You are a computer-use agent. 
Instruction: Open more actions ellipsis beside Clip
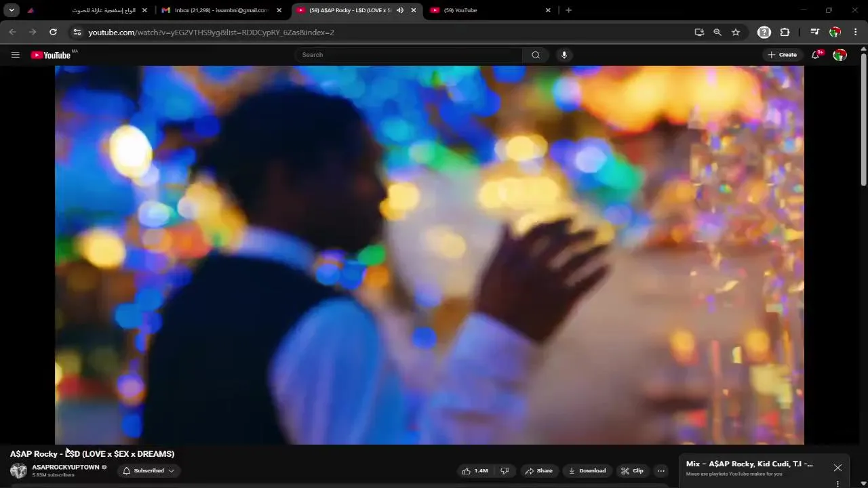pos(660,470)
